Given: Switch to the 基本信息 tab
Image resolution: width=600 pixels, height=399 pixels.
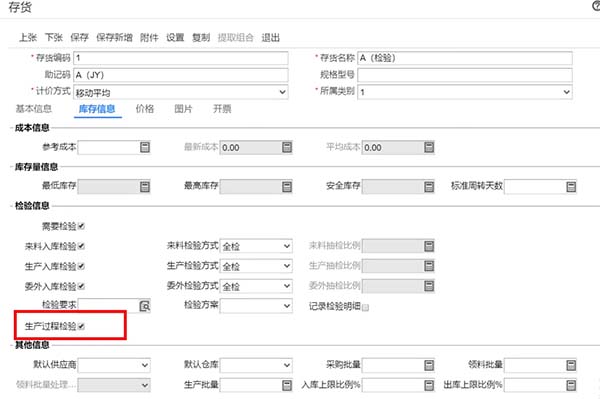Looking at the screenshot, I should [x=34, y=109].
